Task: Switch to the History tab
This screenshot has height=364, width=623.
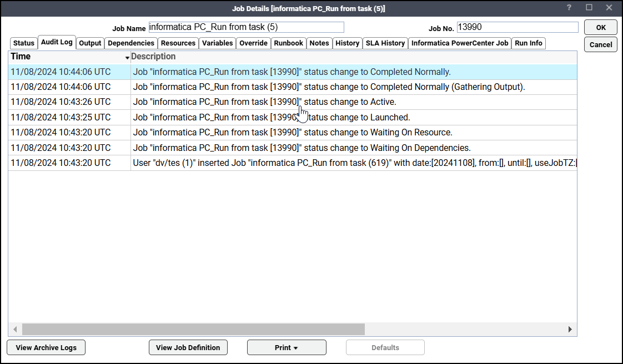Action: [x=347, y=43]
